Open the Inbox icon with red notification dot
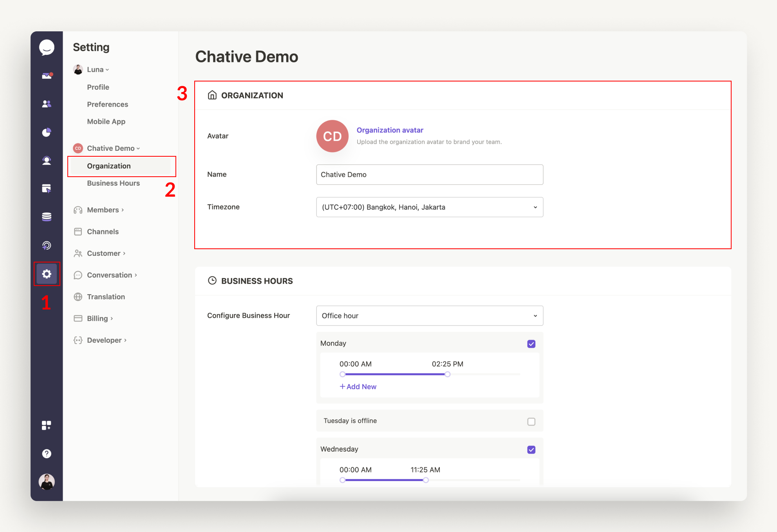This screenshot has width=777, height=532. pos(47,75)
